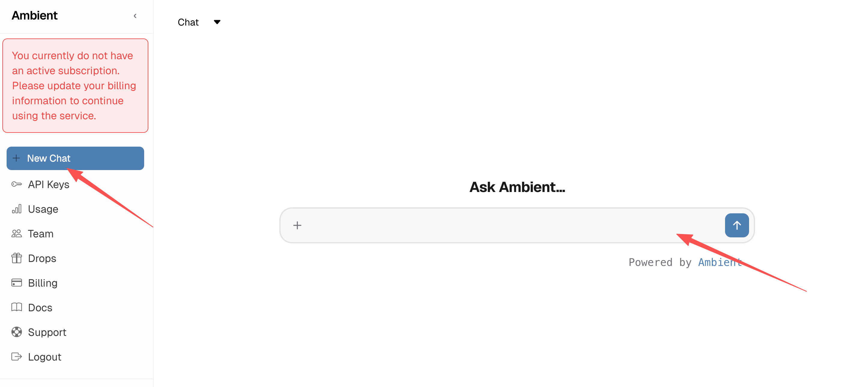This screenshot has width=868, height=387.
Task: Collapse the sidebar with the chevron
Action: 135,16
